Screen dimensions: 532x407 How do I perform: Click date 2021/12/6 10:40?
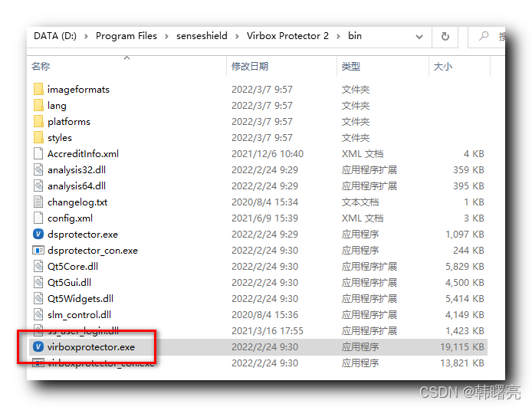tap(268, 154)
